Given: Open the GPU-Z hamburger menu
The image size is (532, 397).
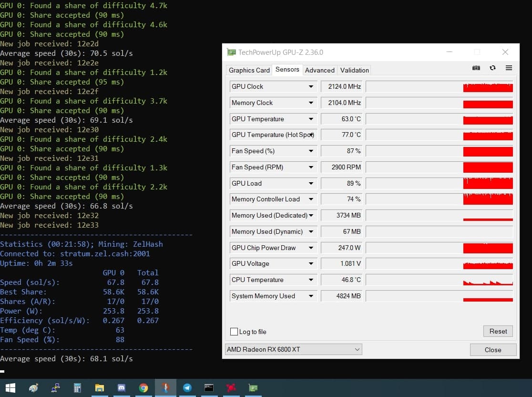Looking at the screenshot, I should (x=509, y=68).
